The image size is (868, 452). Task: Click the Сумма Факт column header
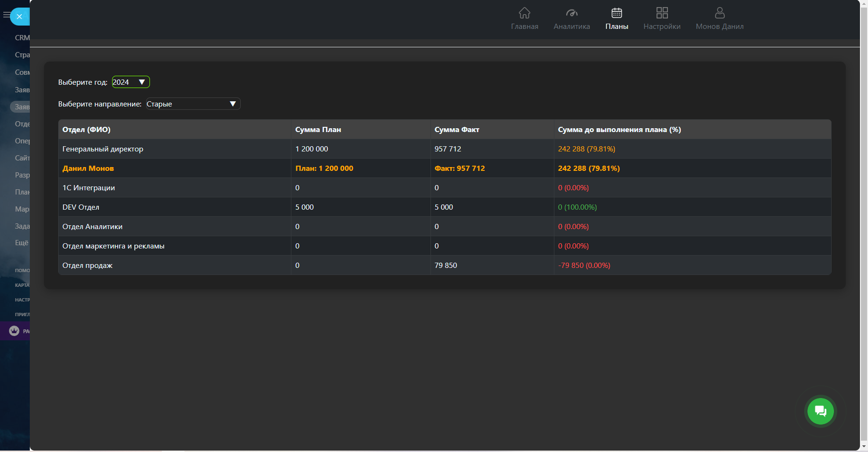pyautogui.click(x=456, y=130)
